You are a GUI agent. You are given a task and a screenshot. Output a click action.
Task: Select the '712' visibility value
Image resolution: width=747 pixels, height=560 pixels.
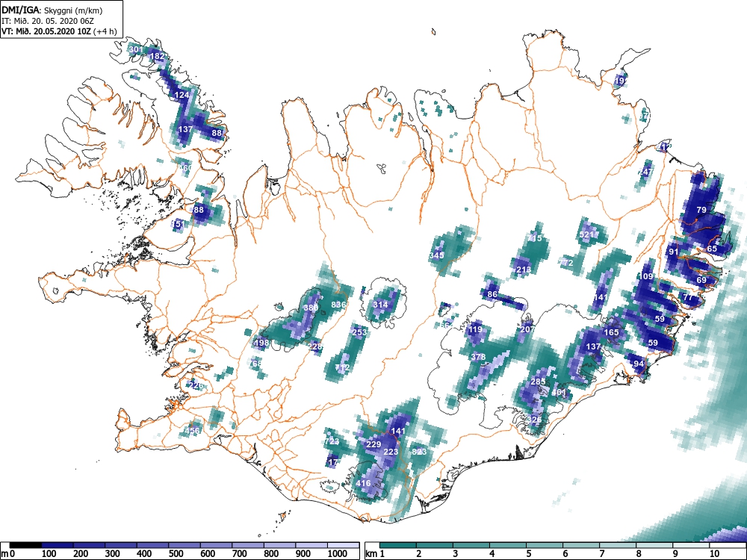coord(342,367)
